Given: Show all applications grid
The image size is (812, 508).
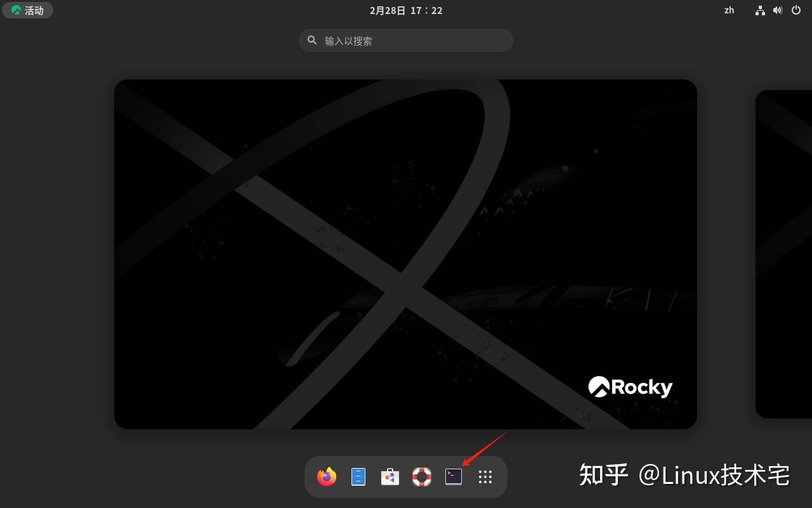Looking at the screenshot, I should (x=485, y=477).
